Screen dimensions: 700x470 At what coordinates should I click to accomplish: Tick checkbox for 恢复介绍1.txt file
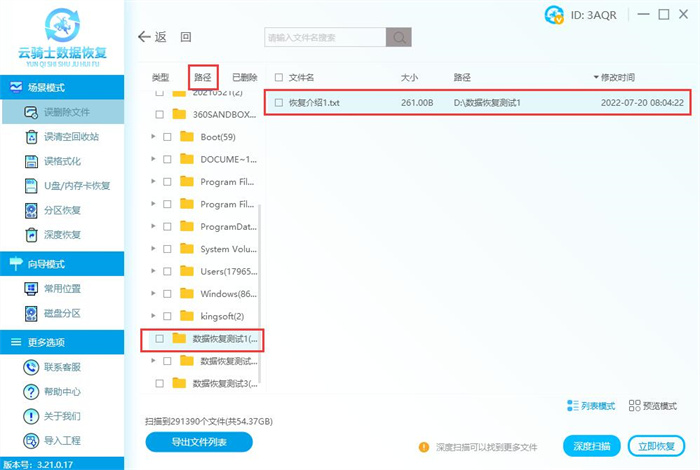(x=279, y=102)
